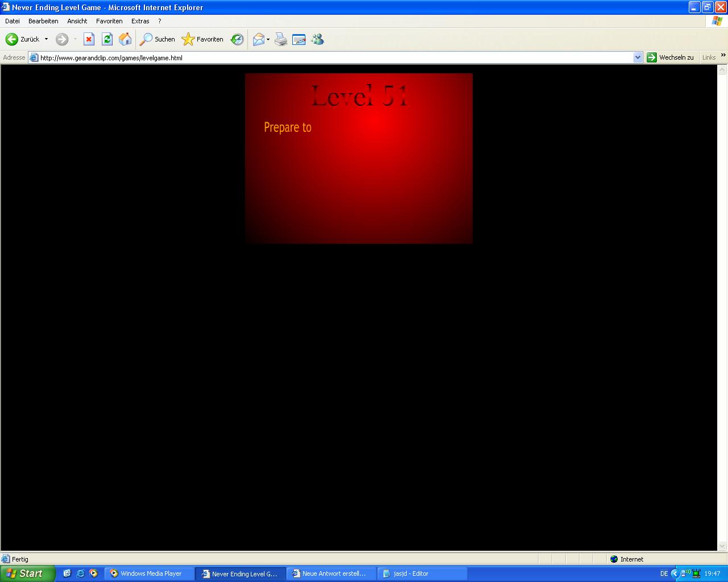Open the history clock icon

tap(237, 39)
